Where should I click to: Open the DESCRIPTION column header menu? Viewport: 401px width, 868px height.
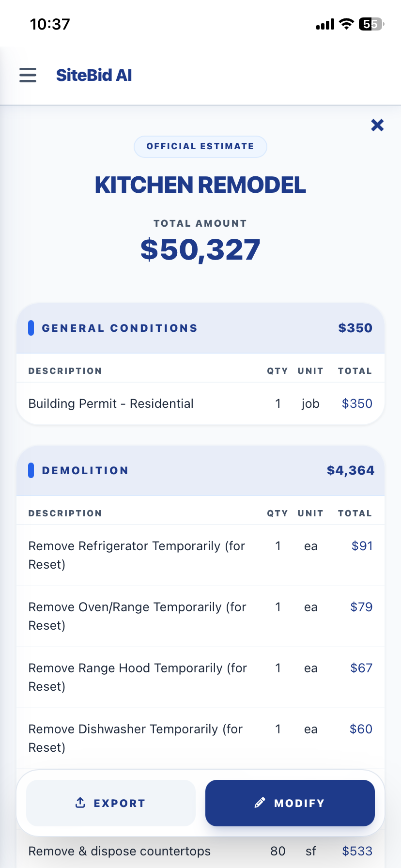coord(65,371)
